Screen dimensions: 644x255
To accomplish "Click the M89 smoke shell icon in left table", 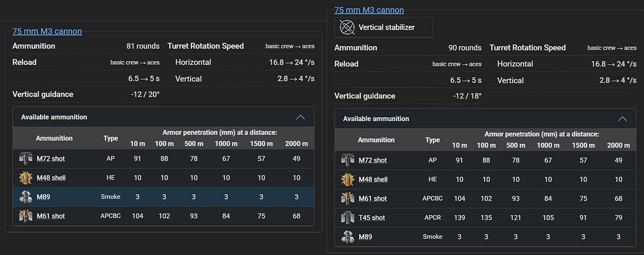I will [26, 197].
